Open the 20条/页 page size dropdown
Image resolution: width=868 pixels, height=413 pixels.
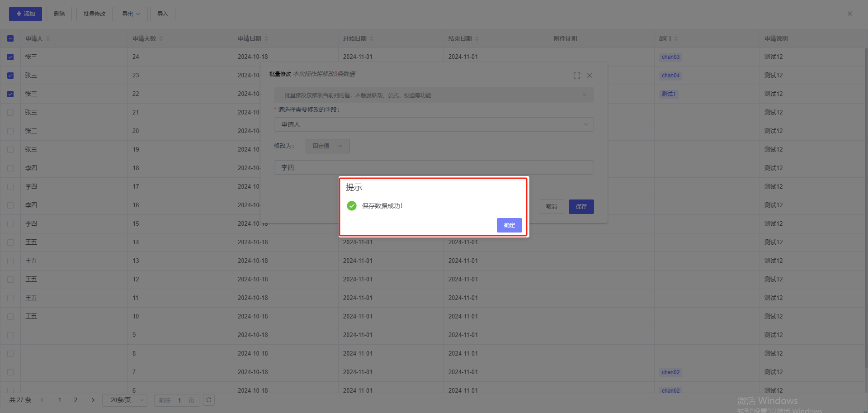[125, 400]
